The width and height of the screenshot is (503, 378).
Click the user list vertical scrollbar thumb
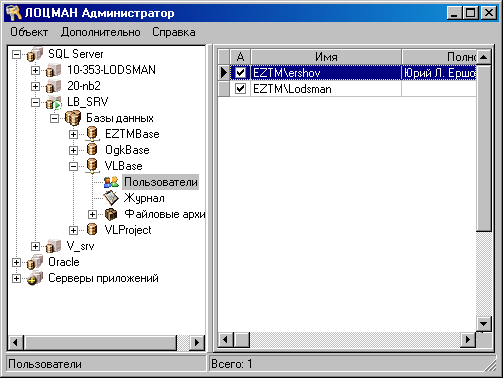[x=484, y=148]
